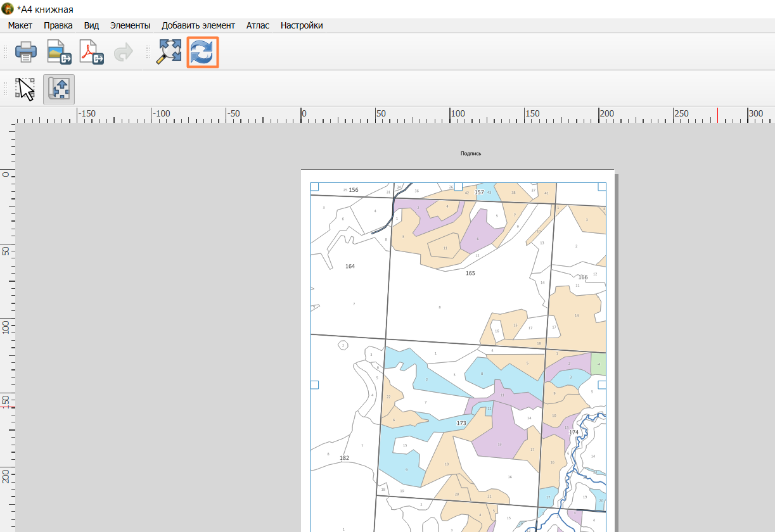Click map label 173
Screen dimensions: 775x532
tap(461, 423)
